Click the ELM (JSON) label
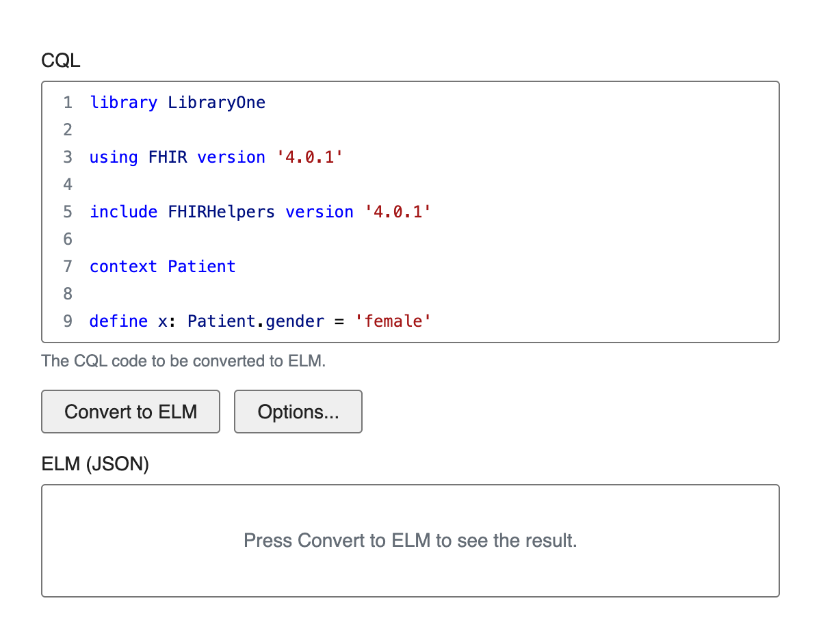The image size is (821, 644). 95,464
